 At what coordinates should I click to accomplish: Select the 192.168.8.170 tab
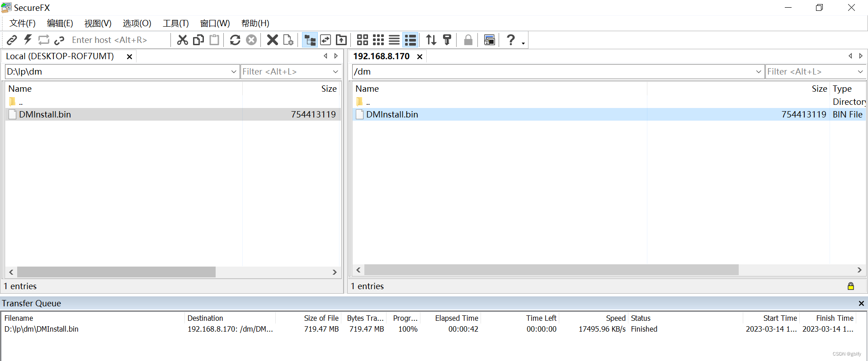(x=381, y=56)
